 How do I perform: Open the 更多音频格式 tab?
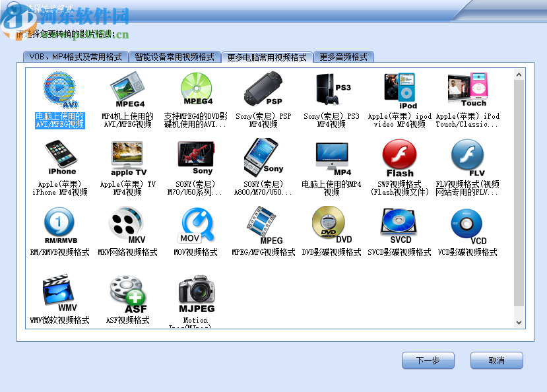tap(342, 57)
